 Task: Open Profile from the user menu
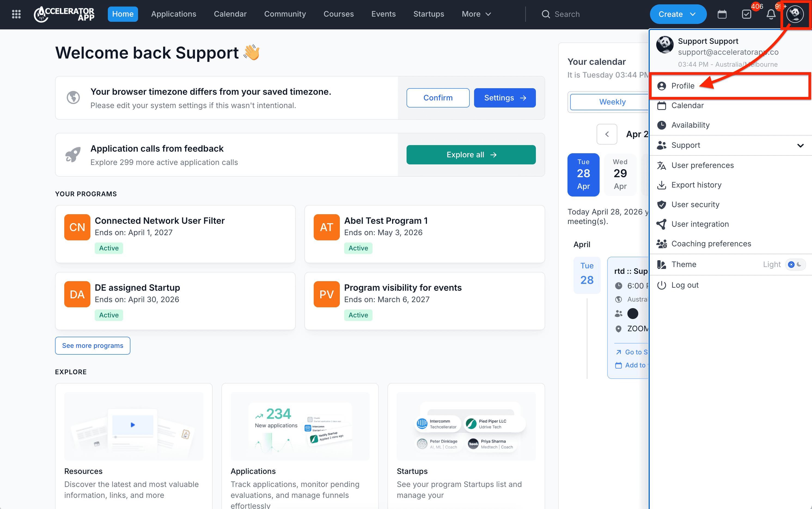(683, 86)
